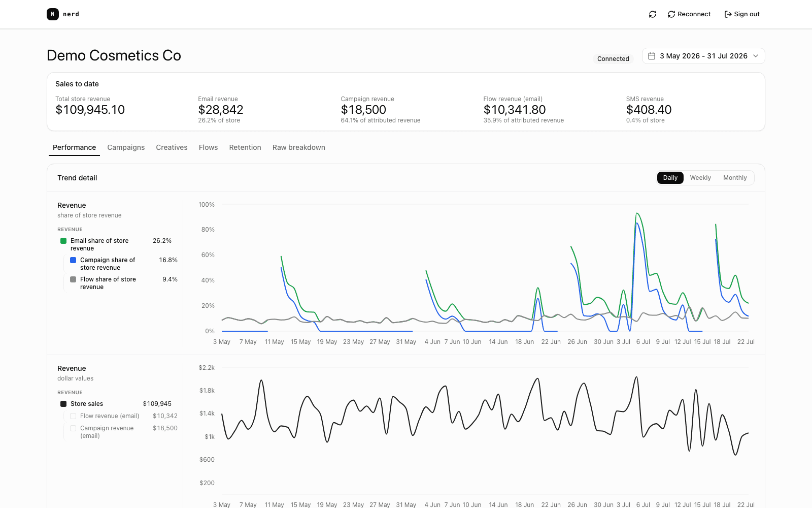The height and width of the screenshot is (508, 812).
Task: Click the 9.4% flow share value
Action: 170,279
